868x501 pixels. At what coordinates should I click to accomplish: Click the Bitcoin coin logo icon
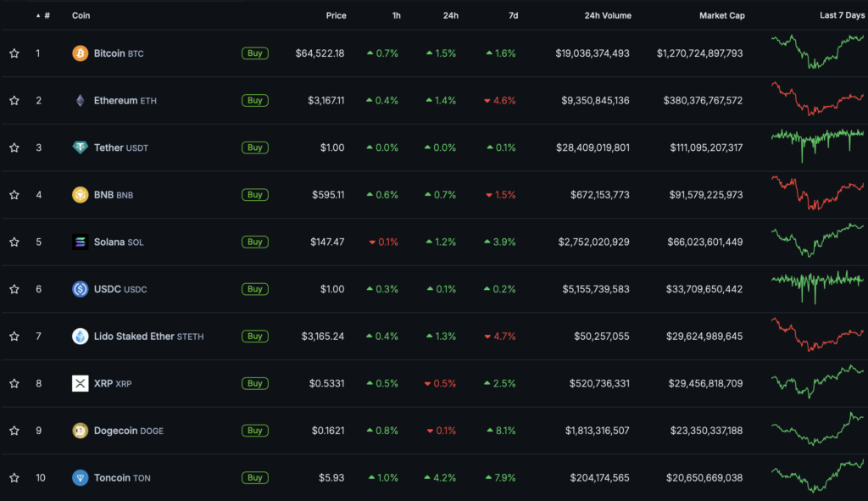coord(80,53)
